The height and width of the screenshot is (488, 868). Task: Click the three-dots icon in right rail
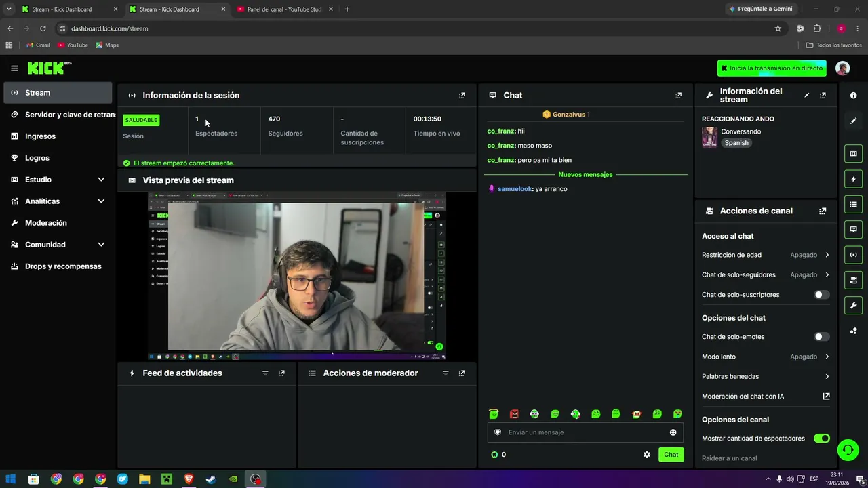click(x=853, y=331)
